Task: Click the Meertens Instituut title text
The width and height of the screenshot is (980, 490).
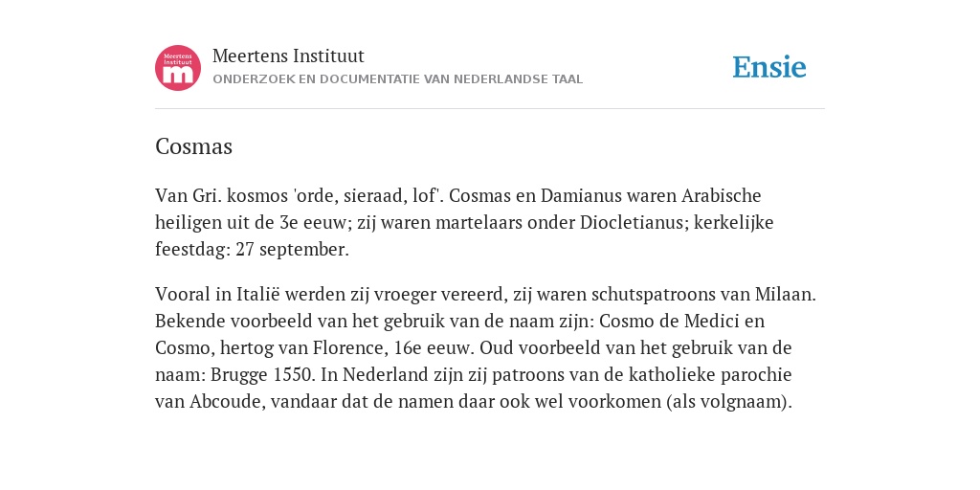Action: point(288,56)
